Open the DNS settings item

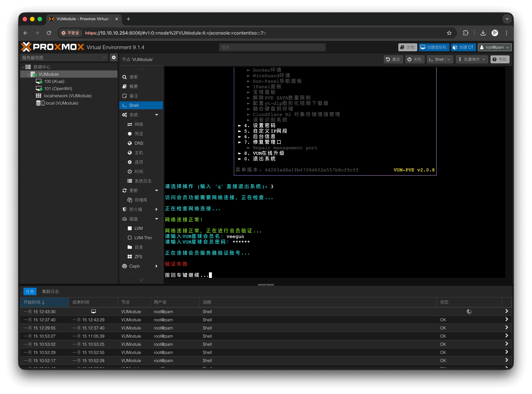[139, 143]
